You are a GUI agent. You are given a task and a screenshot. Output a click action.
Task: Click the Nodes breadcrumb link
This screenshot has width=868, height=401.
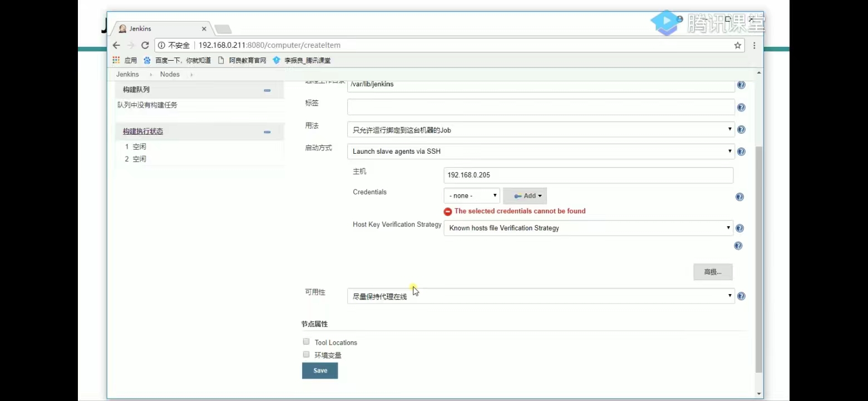pos(170,74)
